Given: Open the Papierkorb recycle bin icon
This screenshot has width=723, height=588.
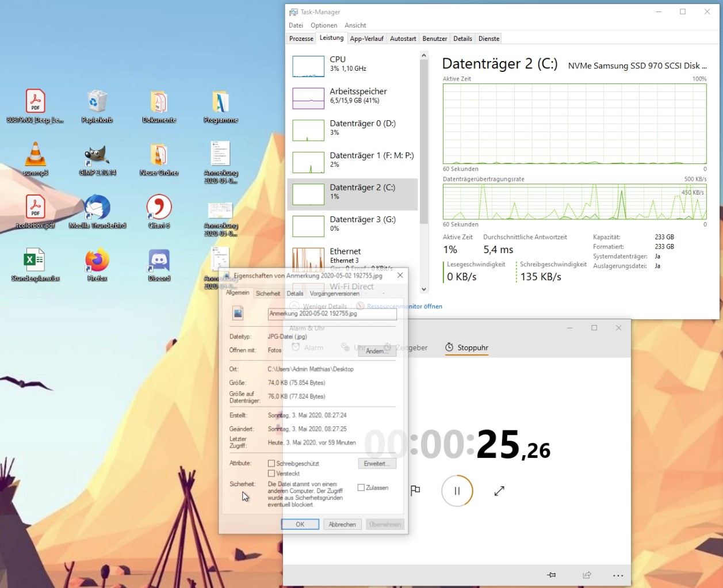Looking at the screenshot, I should tap(97, 106).
